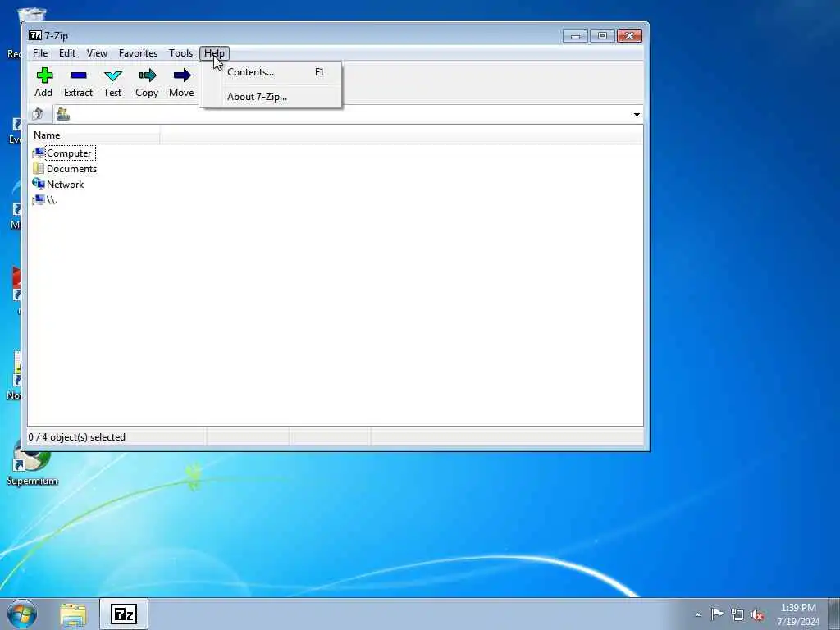The height and width of the screenshot is (630, 840).
Task: Click status text '0 / 4 object(s) selected'
Action: click(x=76, y=437)
